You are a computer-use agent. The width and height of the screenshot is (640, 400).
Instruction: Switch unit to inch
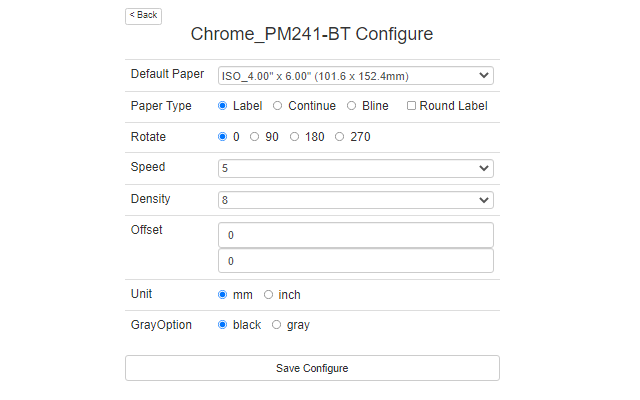tap(269, 295)
